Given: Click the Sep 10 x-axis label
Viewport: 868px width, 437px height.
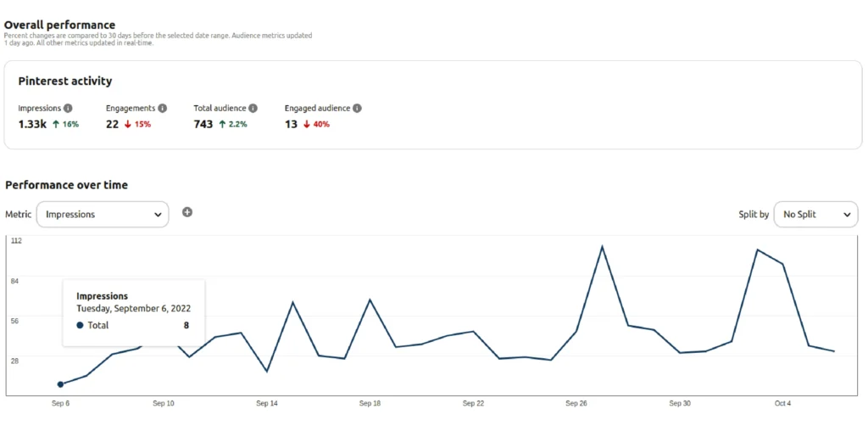Looking at the screenshot, I should (164, 404).
